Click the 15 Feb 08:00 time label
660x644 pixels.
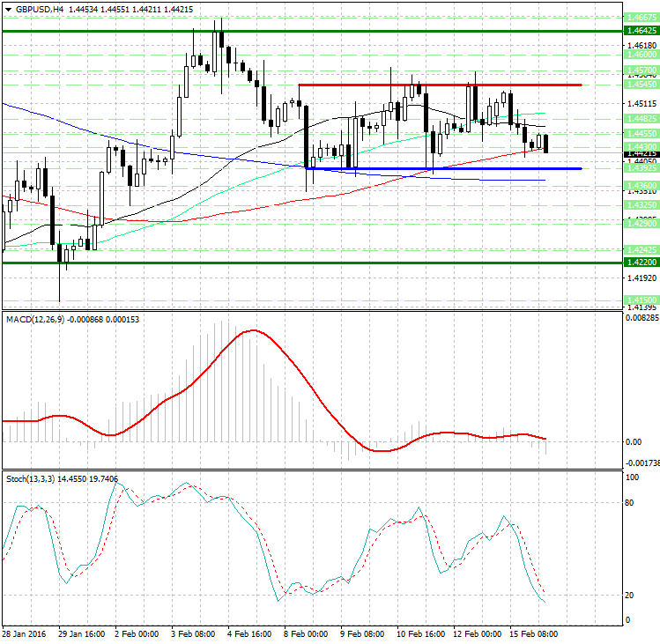pyautogui.click(x=534, y=634)
